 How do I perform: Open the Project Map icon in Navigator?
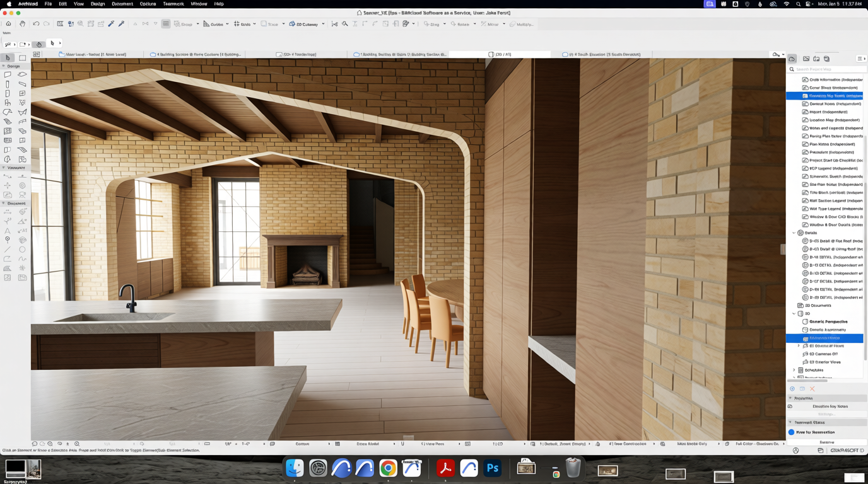(792, 59)
